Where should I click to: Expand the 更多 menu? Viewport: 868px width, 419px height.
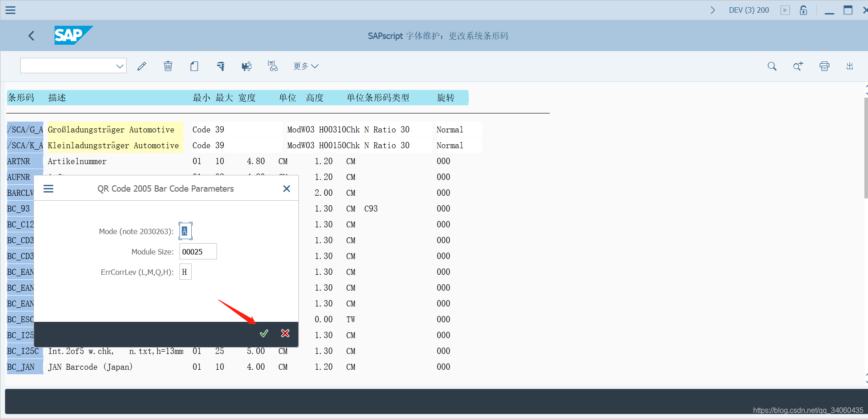pos(306,66)
